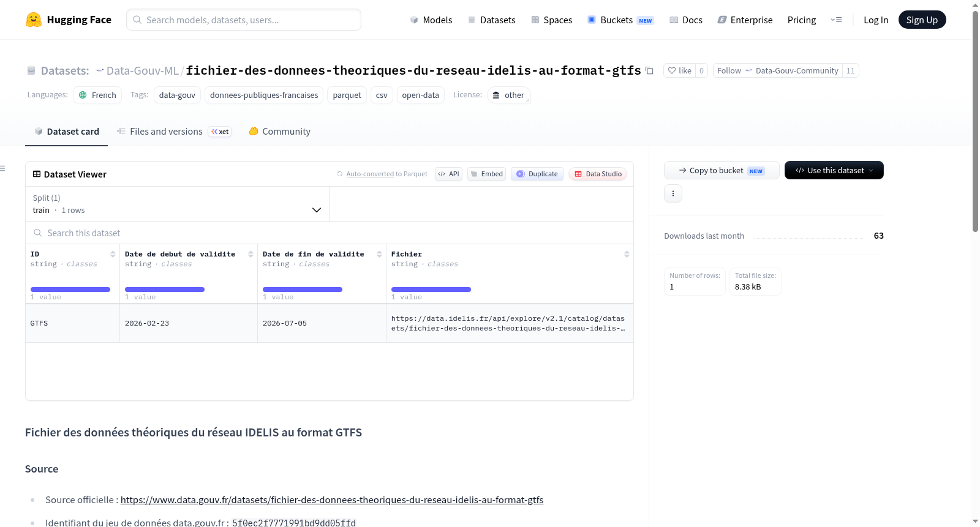Click the Duplicate button
The height and width of the screenshot is (527, 980).
point(537,174)
